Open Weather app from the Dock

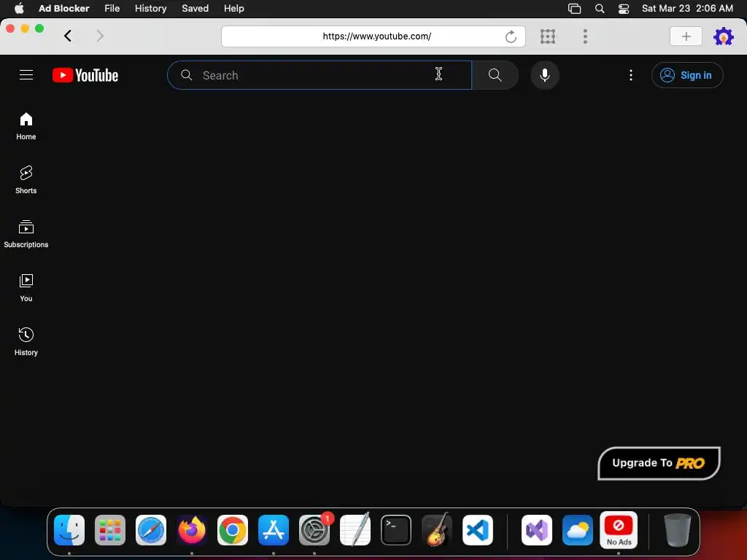coord(578,530)
